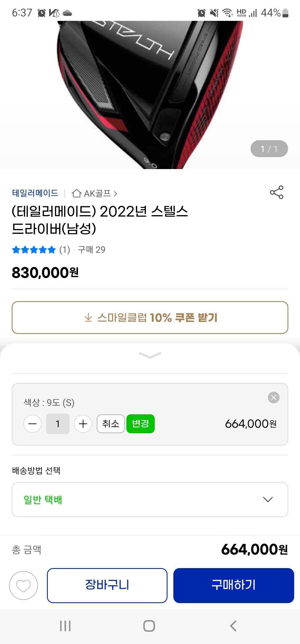Add product to wishlist with heart icon
This screenshot has width=300, height=644.
(24, 585)
